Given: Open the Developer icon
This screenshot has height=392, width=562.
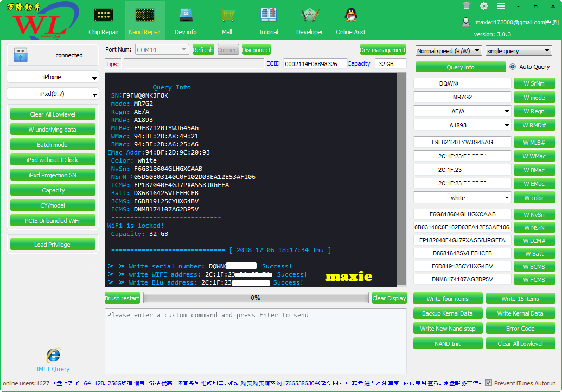Looking at the screenshot, I should tap(310, 15).
